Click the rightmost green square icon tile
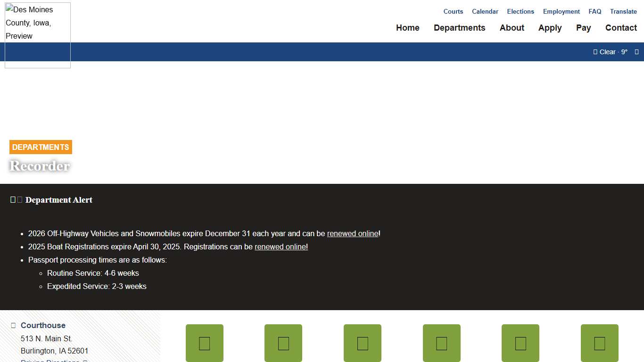This screenshot has width=644, height=362. pos(599,343)
